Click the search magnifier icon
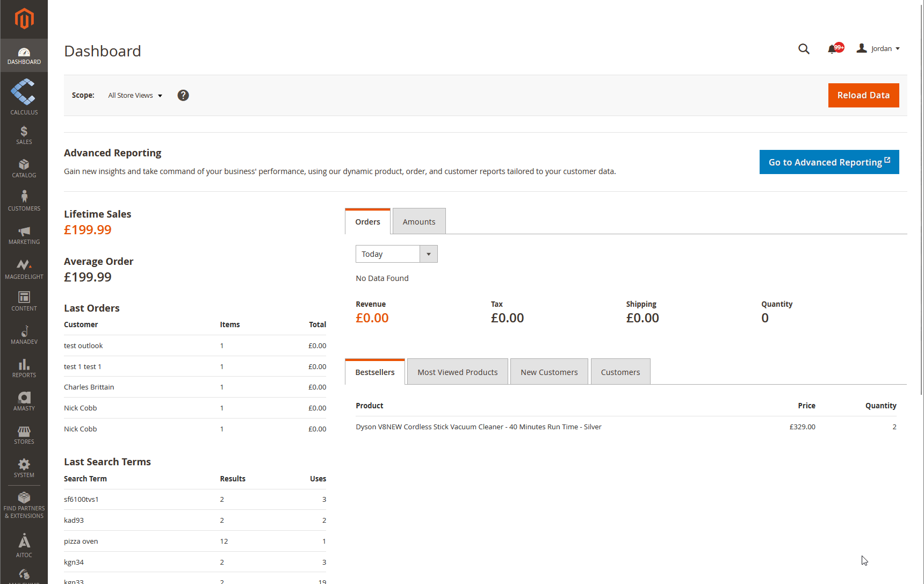This screenshot has height=584, width=924. pyautogui.click(x=804, y=49)
